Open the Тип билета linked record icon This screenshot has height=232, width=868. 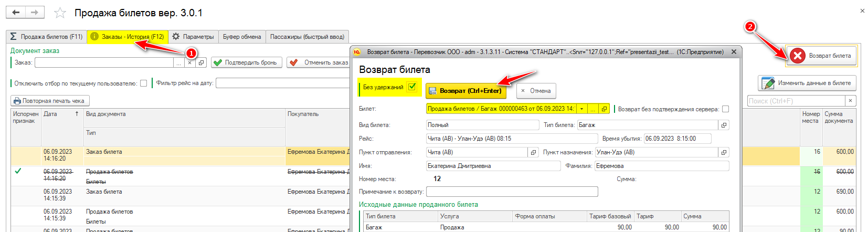point(724,125)
